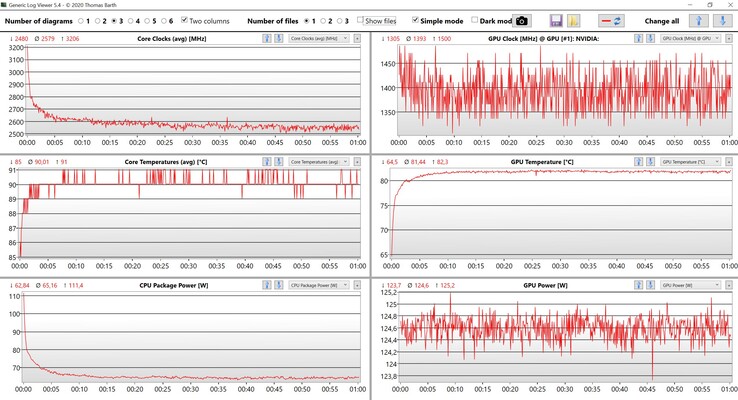Set number of diagrams to 6

(163, 21)
